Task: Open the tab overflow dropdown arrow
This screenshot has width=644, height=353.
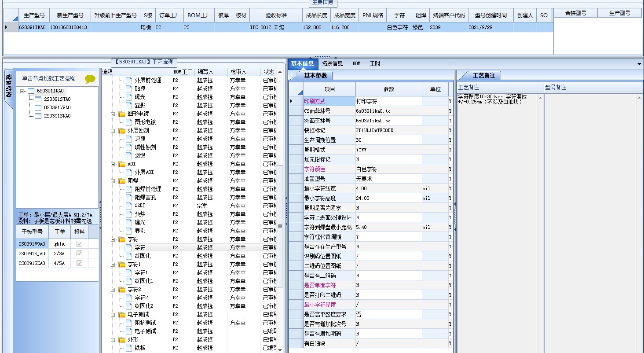Action: tap(639, 64)
